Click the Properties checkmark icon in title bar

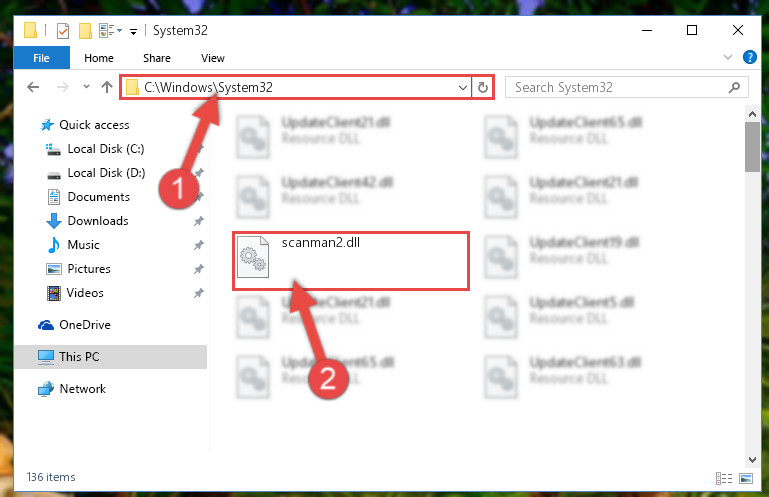pos(63,31)
